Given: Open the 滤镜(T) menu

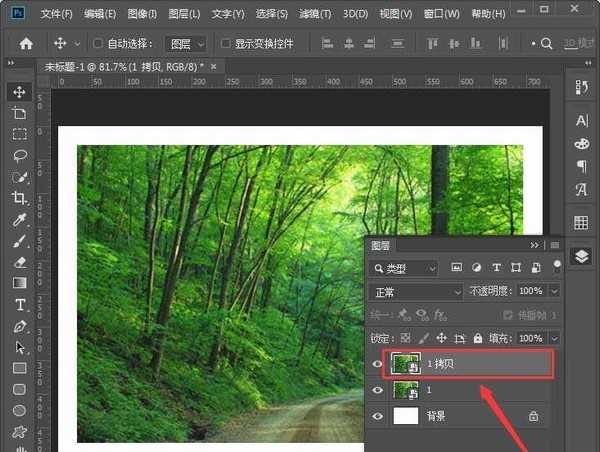Looking at the screenshot, I should (316, 15).
